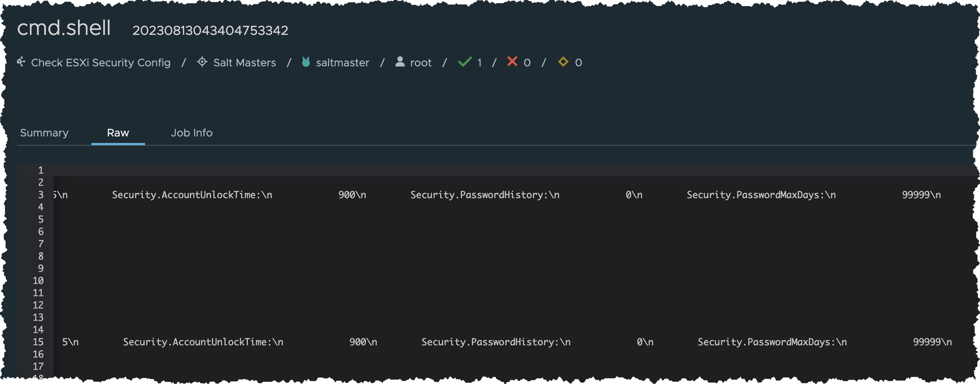Select the Raw tab
Viewport: 980px width, 384px height.
pyautogui.click(x=118, y=133)
